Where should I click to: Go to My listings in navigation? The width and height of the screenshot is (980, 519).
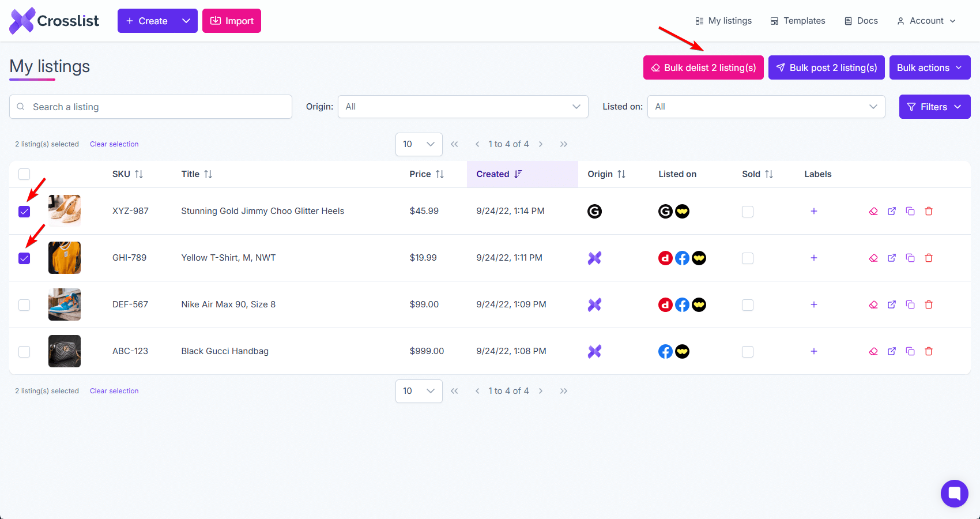[x=723, y=21]
